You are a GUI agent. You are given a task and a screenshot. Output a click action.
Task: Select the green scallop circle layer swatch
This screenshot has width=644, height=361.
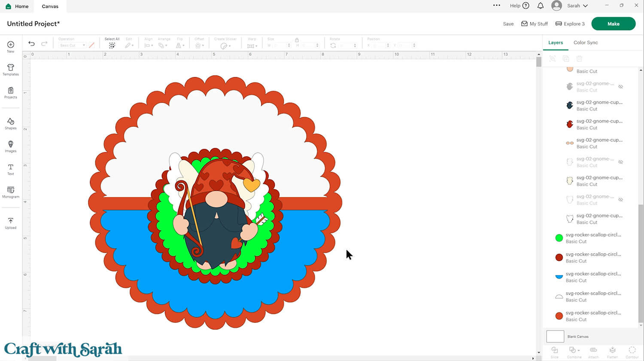pyautogui.click(x=559, y=238)
